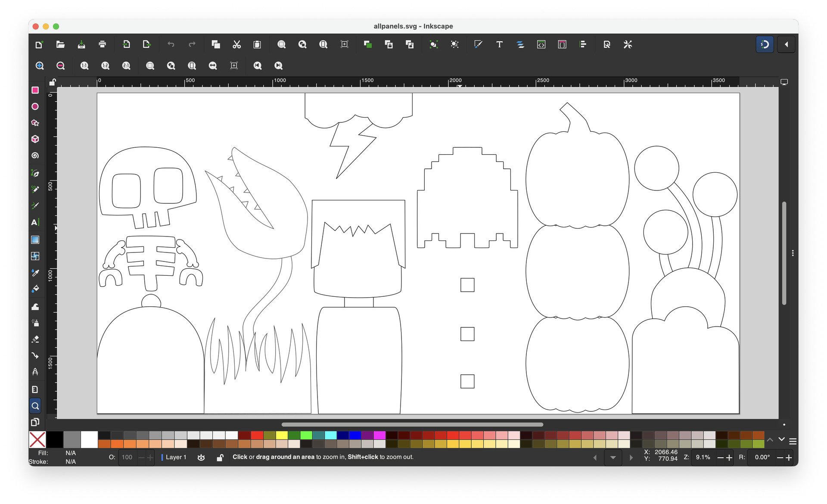827x504 pixels.
Task: Cut the selection with scissors icon
Action: pos(236,44)
